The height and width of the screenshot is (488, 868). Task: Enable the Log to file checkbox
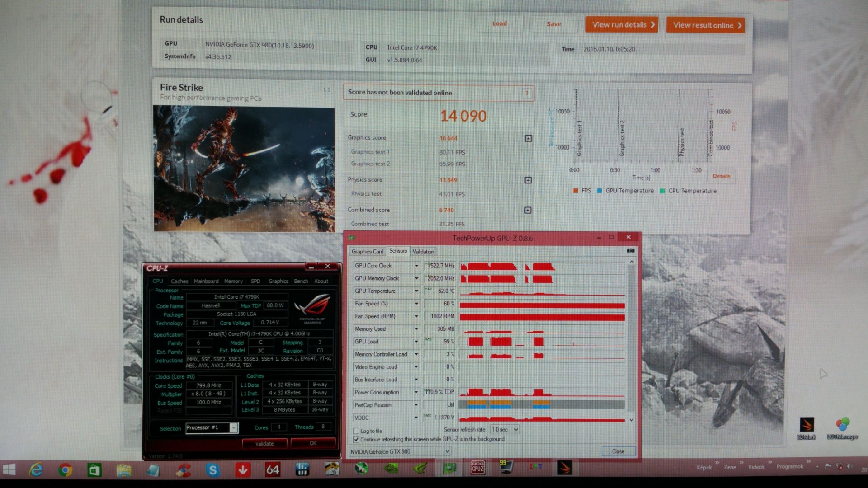[356, 431]
